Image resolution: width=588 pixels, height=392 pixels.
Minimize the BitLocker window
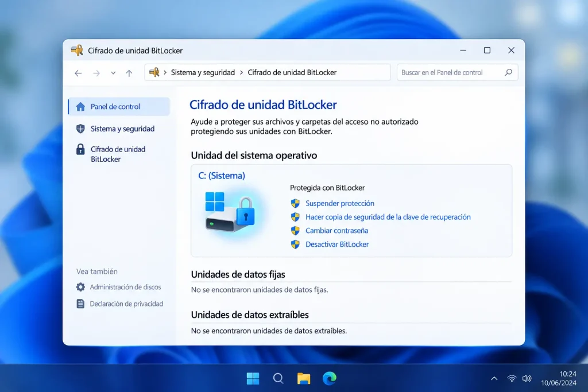coord(463,50)
